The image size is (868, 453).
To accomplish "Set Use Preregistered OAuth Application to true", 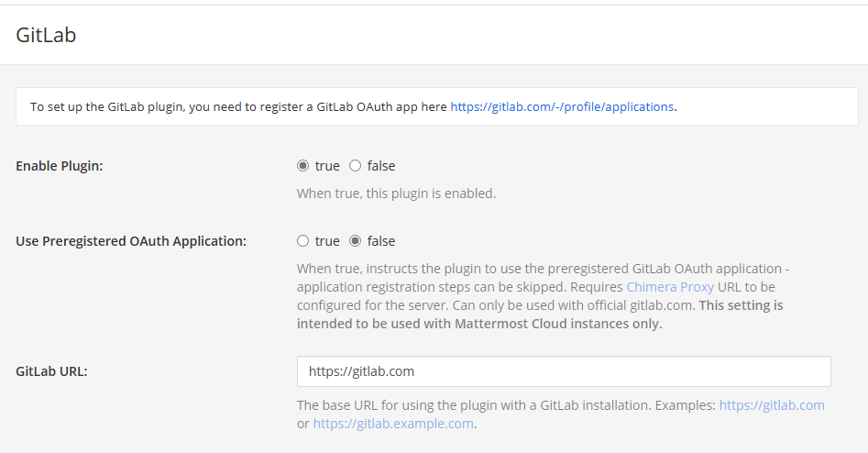I will (302, 241).
